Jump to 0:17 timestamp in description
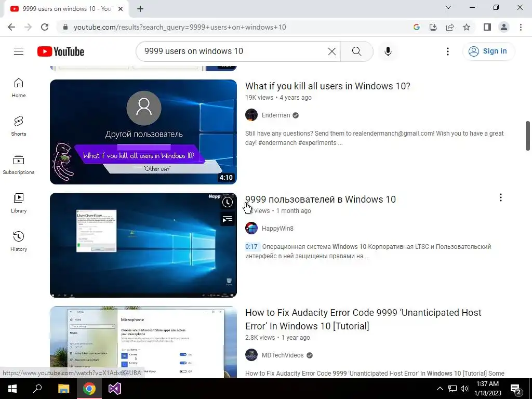 tap(251, 247)
